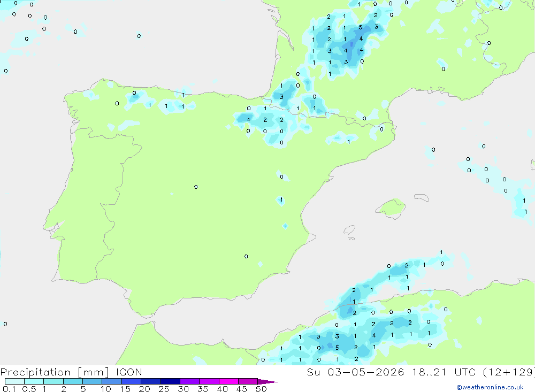This screenshot has height=392, width=535.
Task: Pick the 10–15 mm blue legend swatch
Action: pos(112,381)
